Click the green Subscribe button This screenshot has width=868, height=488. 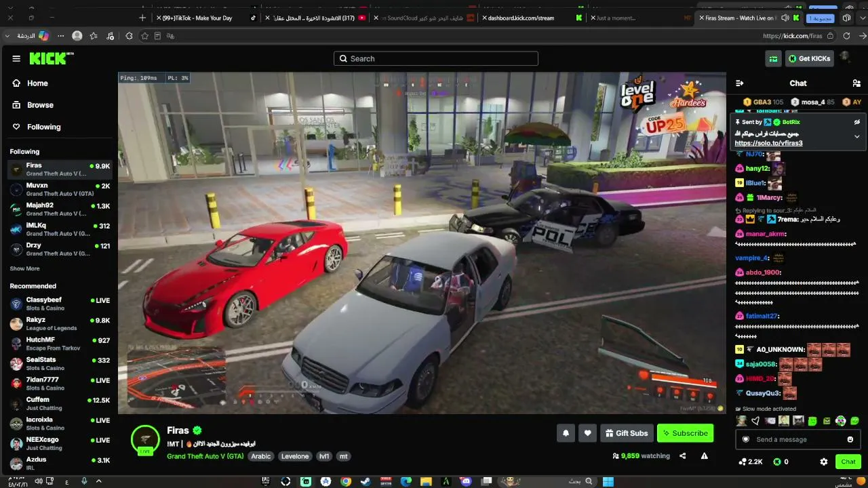click(x=685, y=433)
